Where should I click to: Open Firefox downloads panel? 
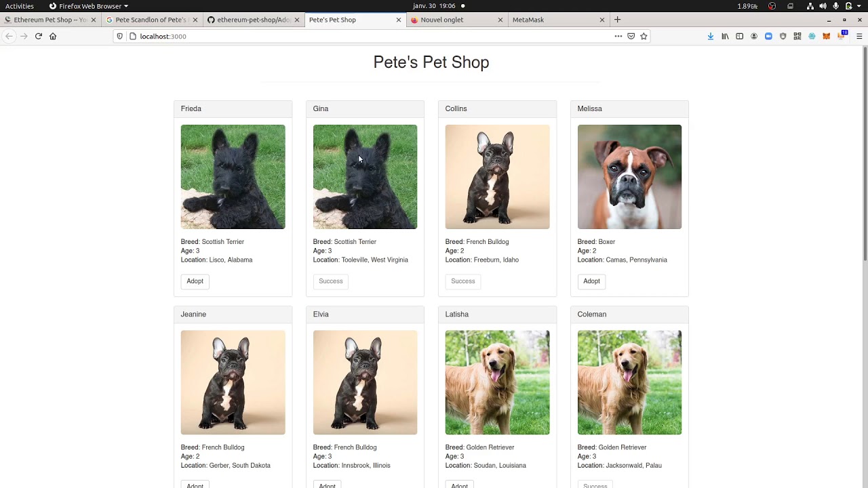pyautogui.click(x=710, y=36)
